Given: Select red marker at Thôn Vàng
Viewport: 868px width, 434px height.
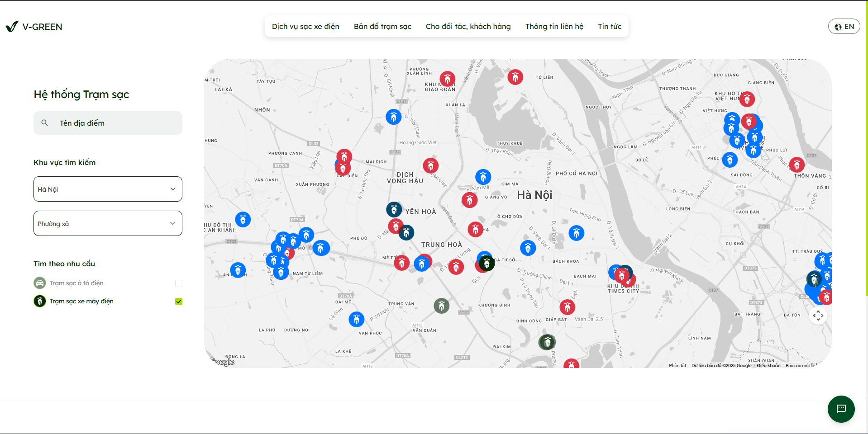Looking at the screenshot, I should coord(796,165).
